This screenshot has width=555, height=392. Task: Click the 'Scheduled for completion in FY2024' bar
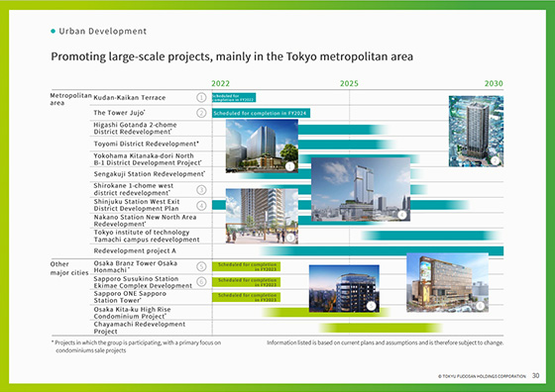point(262,113)
